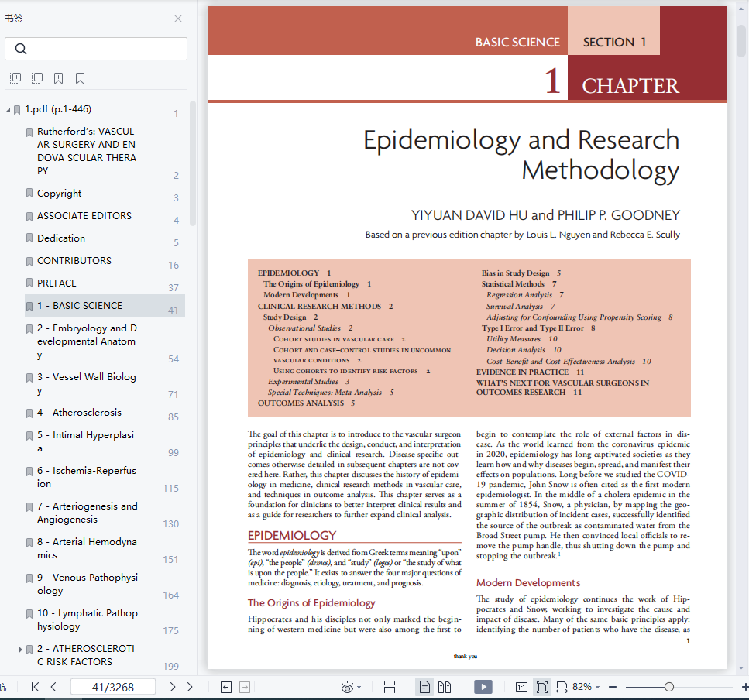Zoom in with the plus button
Screen dimensions: 749x700
[744, 687]
